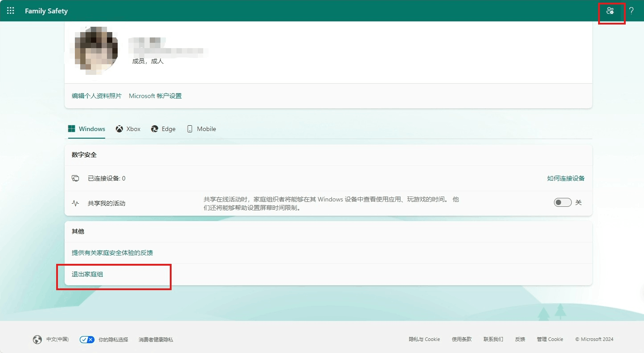The width and height of the screenshot is (644, 353).
Task: Open 使用条款 footer link
Action: coord(462,339)
